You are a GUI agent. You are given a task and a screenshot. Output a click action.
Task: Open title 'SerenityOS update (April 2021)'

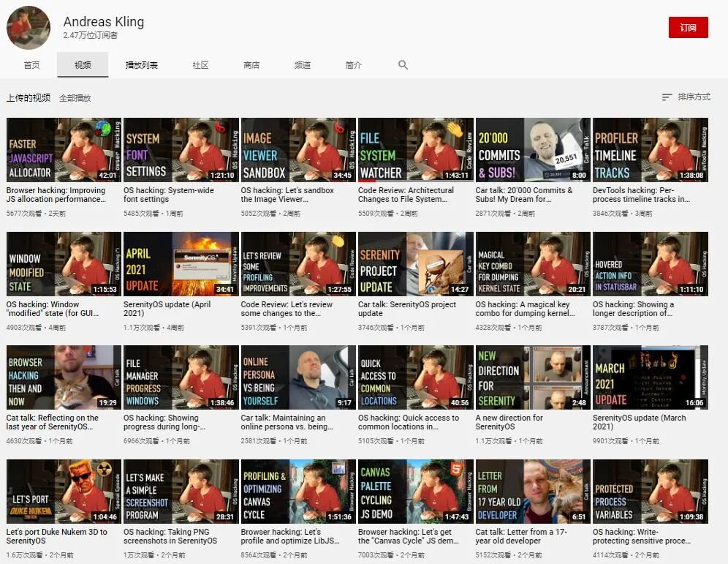point(167,309)
